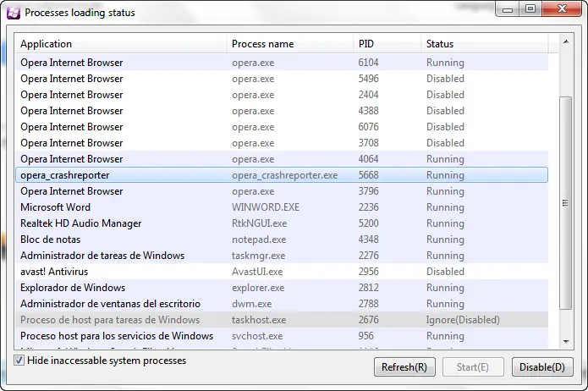This screenshot has width=588, height=391.
Task: Sort by Application column header
Action: tap(121, 44)
